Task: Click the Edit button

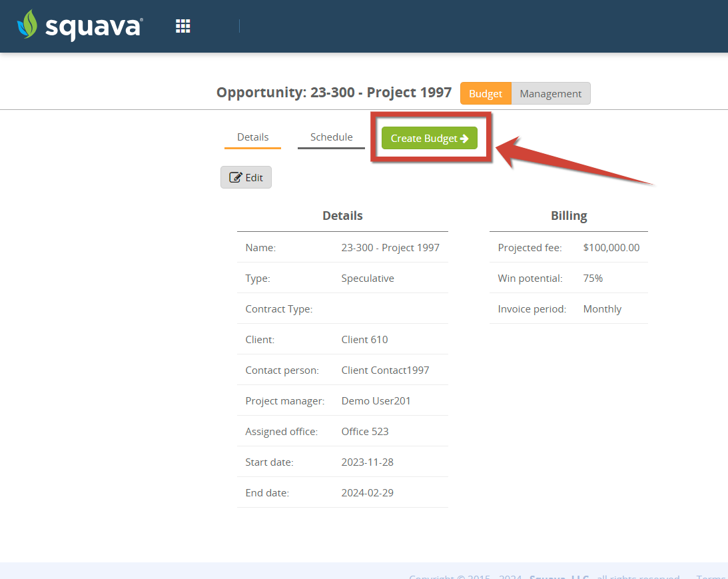Action: [x=246, y=177]
